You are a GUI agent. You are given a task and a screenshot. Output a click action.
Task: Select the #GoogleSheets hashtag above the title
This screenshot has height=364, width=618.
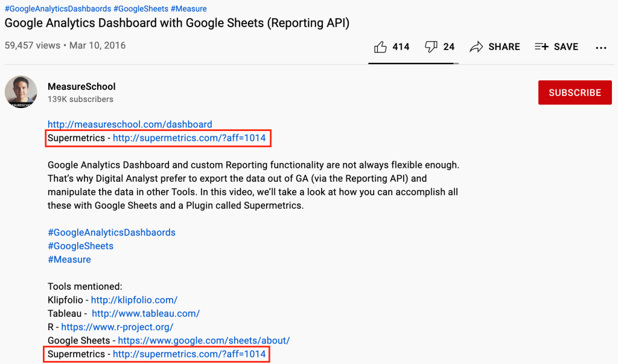point(141,8)
